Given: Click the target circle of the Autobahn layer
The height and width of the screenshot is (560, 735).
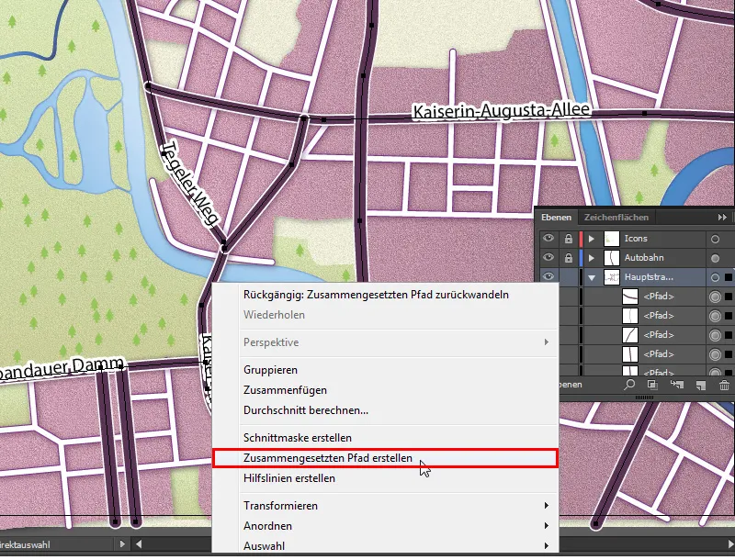Looking at the screenshot, I should [715, 258].
